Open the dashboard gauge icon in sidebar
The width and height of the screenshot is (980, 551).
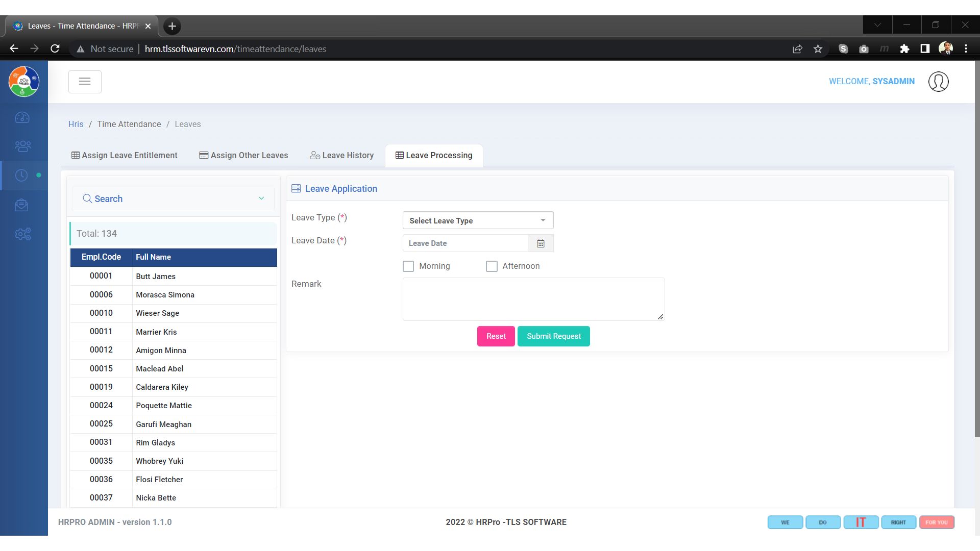(22, 118)
